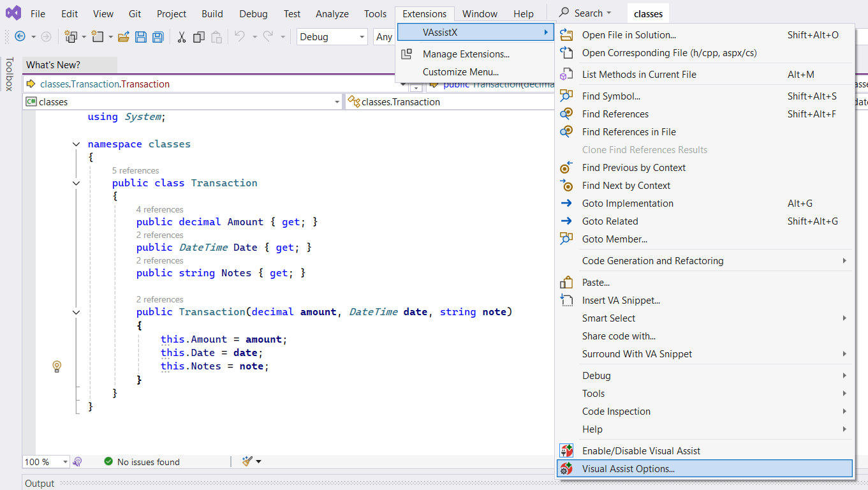
Task: Click the Open File folder icon
Action: [124, 37]
